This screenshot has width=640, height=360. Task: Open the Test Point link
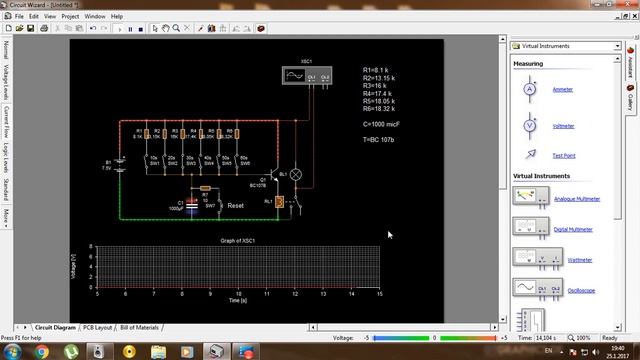pyautogui.click(x=564, y=156)
